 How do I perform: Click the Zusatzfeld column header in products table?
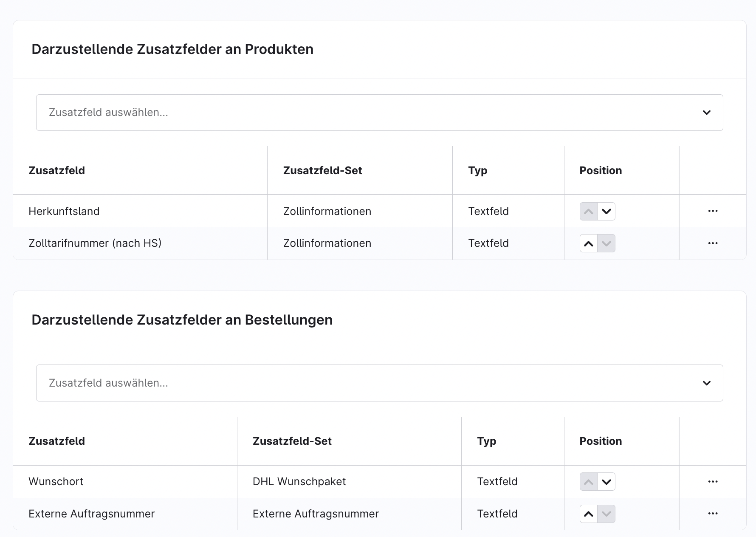click(x=56, y=170)
